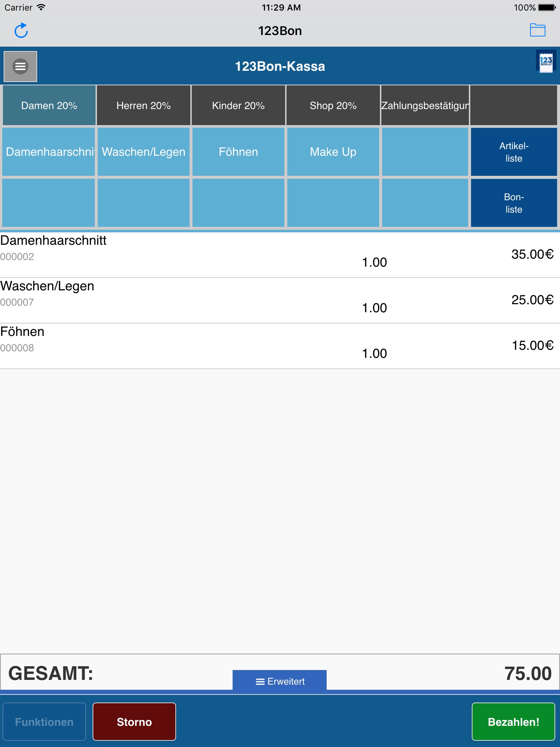Image resolution: width=560 pixels, height=747 pixels.
Task: Choose the Shop 20% category
Action: coord(333,106)
